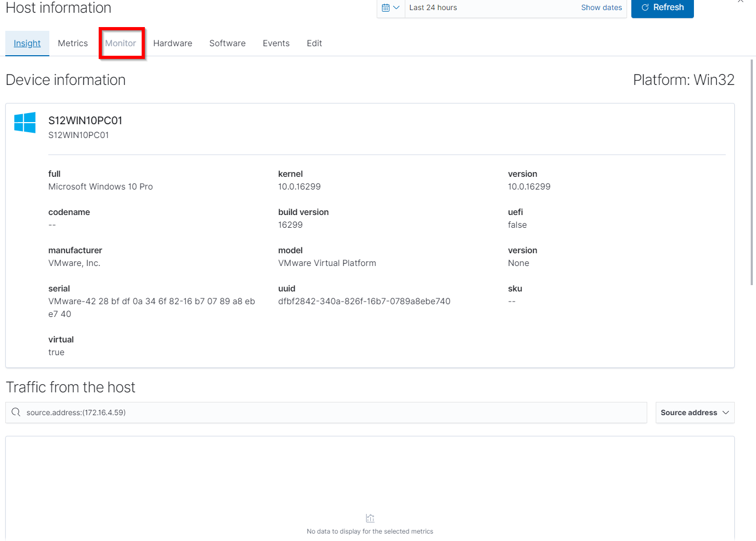Open the Metrics tab
This screenshot has height=541, width=756.
(73, 43)
